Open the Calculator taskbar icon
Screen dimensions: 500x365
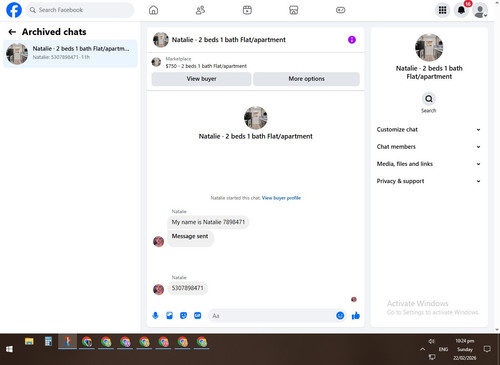48,342
